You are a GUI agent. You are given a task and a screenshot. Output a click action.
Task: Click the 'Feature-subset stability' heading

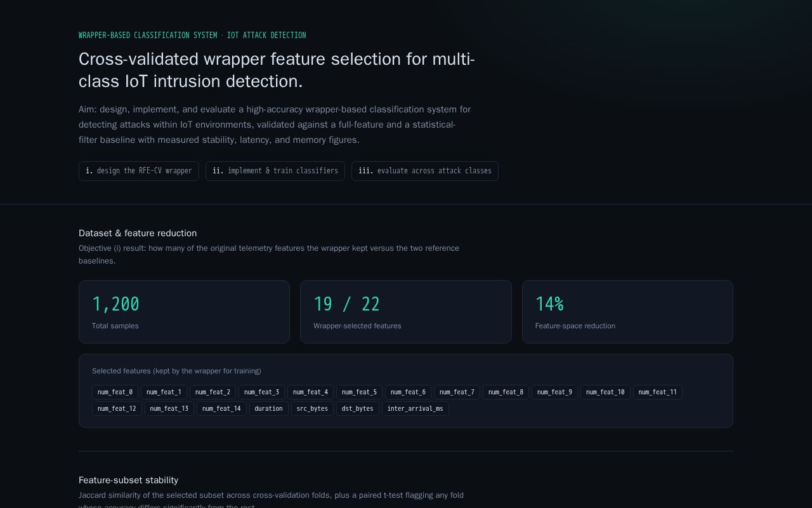pyautogui.click(x=128, y=480)
